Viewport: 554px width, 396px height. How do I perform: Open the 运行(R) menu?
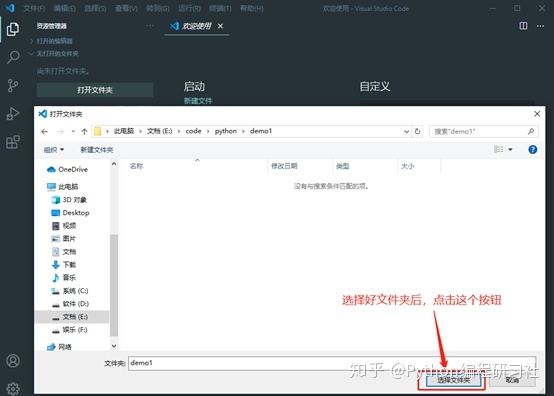click(x=189, y=8)
